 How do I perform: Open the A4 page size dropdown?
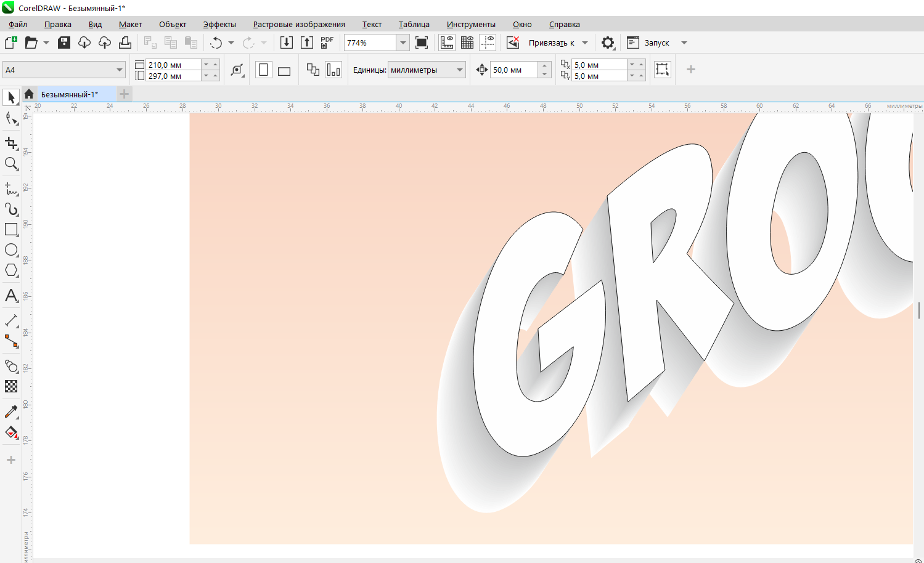[119, 70]
